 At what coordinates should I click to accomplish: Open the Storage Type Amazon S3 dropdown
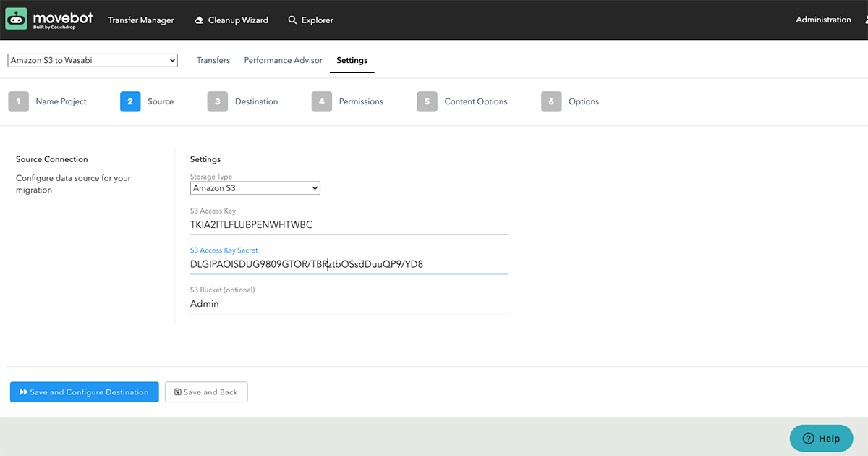pos(255,188)
